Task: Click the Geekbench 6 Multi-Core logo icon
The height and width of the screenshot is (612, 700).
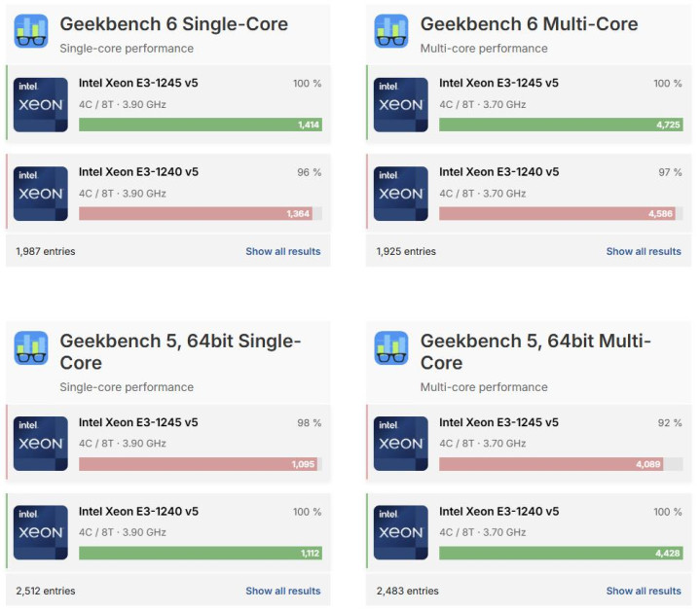Action: click(391, 31)
